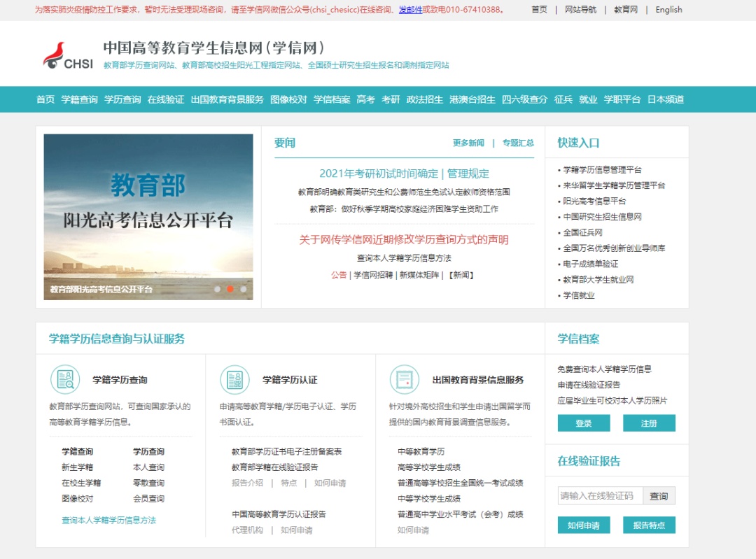Click the 学籍学历查询 circular document icon
Image resolution: width=756 pixels, height=559 pixels.
click(65, 380)
